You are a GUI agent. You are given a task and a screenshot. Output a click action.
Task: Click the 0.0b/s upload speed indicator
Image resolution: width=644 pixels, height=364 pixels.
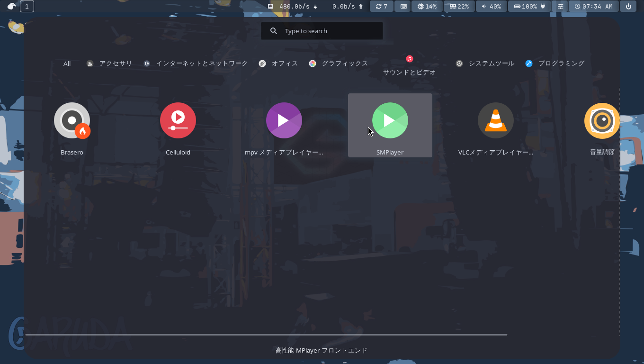tap(347, 6)
